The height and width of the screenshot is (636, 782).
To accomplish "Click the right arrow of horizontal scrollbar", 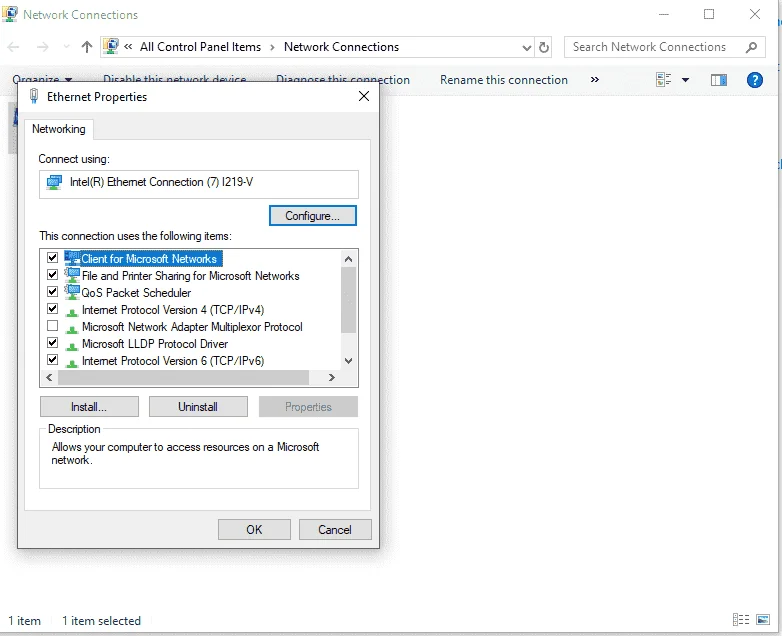I will [332, 378].
